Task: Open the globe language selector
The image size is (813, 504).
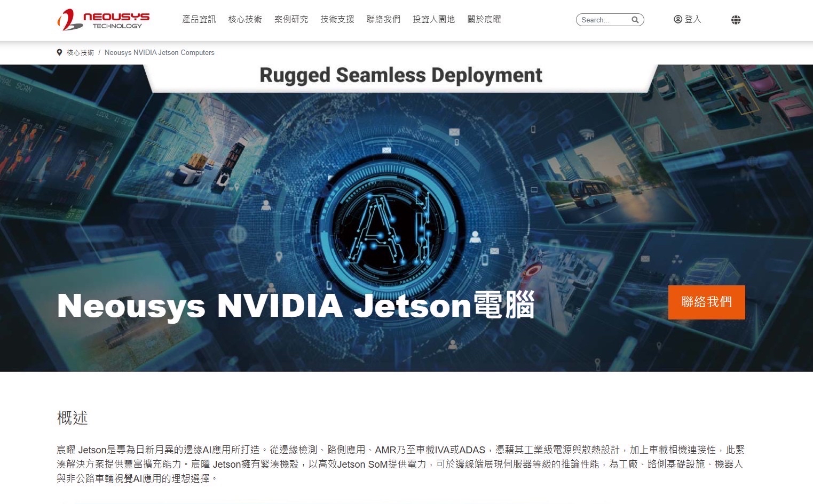Action: pos(736,20)
